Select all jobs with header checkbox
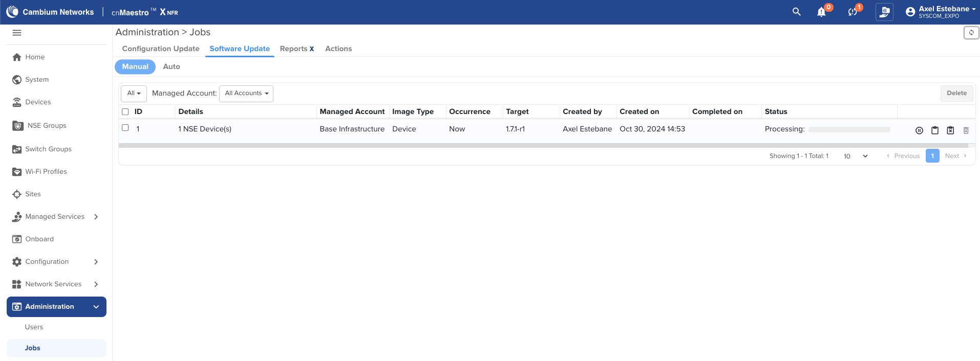The image size is (980, 361). pyautogui.click(x=125, y=111)
